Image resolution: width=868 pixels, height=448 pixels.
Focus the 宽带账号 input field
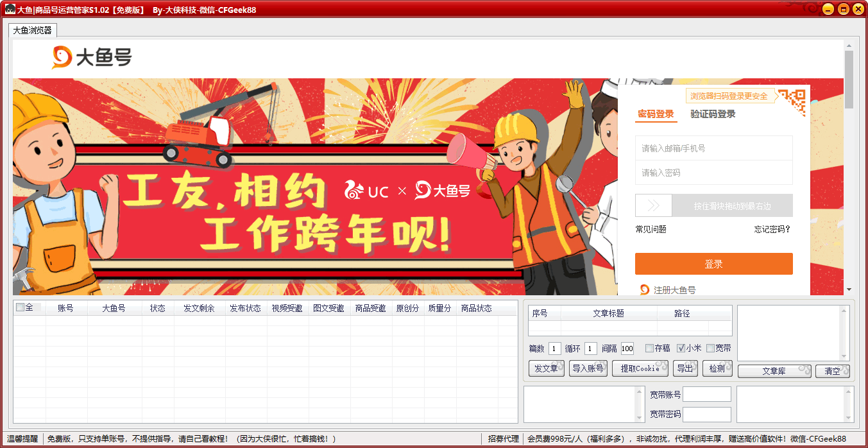(707, 394)
